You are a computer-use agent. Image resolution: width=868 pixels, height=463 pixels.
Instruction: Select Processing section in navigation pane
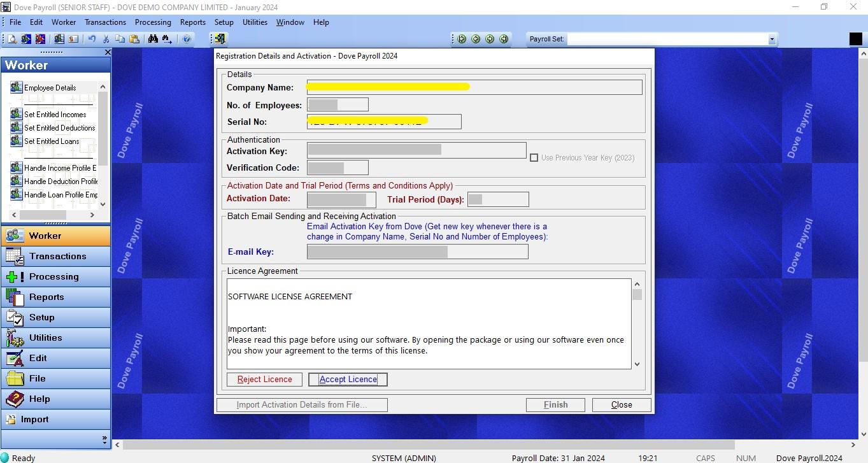tap(55, 276)
